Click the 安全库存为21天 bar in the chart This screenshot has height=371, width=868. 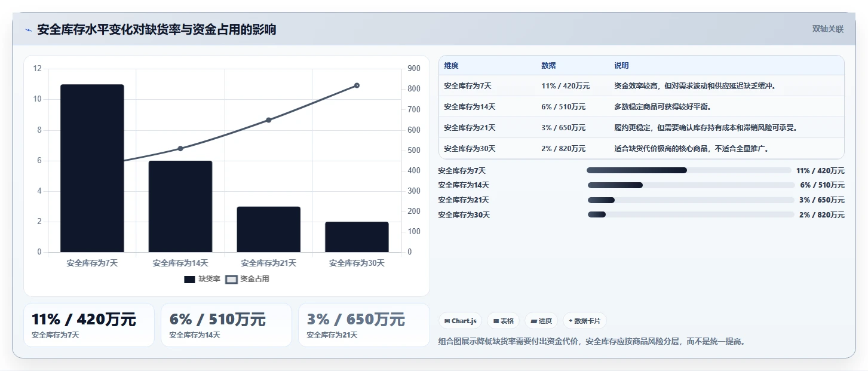click(x=269, y=229)
